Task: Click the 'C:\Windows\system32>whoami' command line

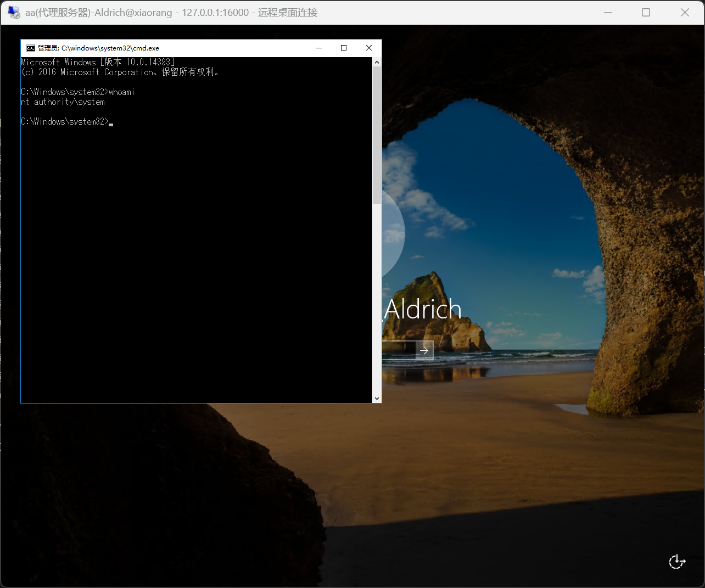Action: (x=78, y=92)
